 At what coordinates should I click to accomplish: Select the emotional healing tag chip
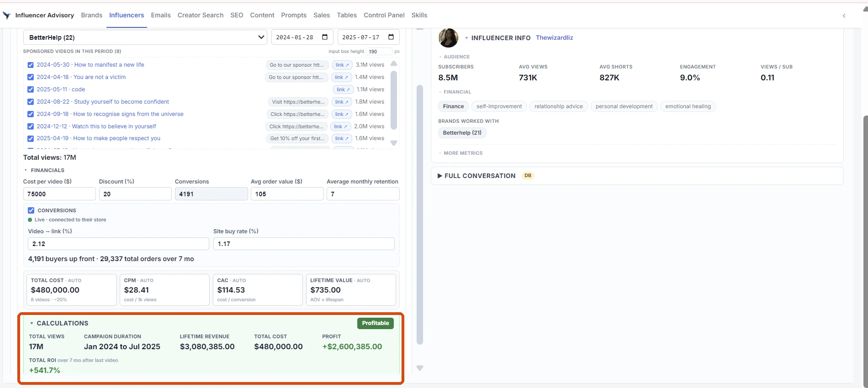(x=688, y=106)
